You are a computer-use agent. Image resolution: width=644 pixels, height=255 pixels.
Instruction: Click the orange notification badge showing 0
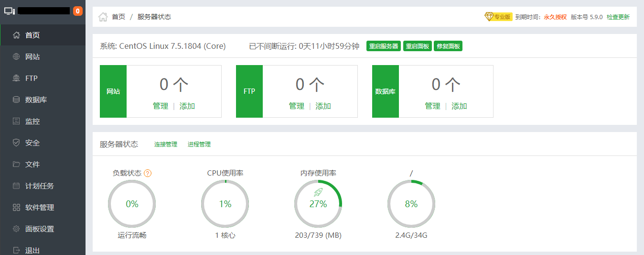[x=78, y=11]
